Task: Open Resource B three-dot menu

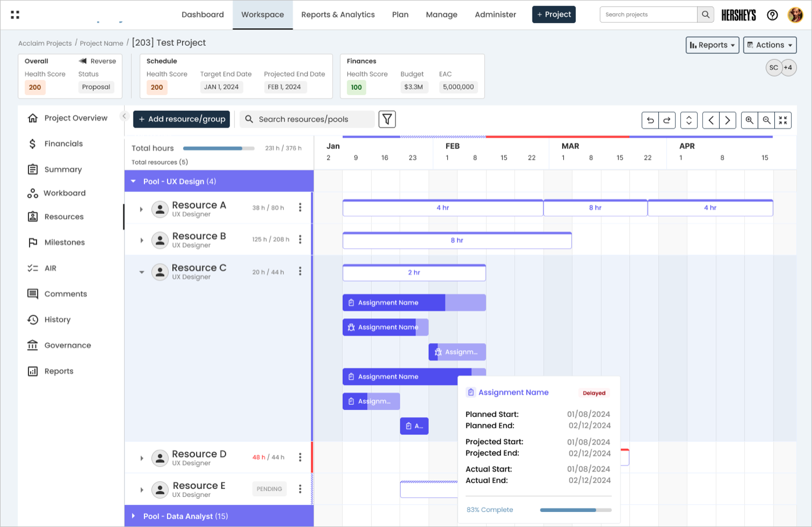Action: pos(300,239)
